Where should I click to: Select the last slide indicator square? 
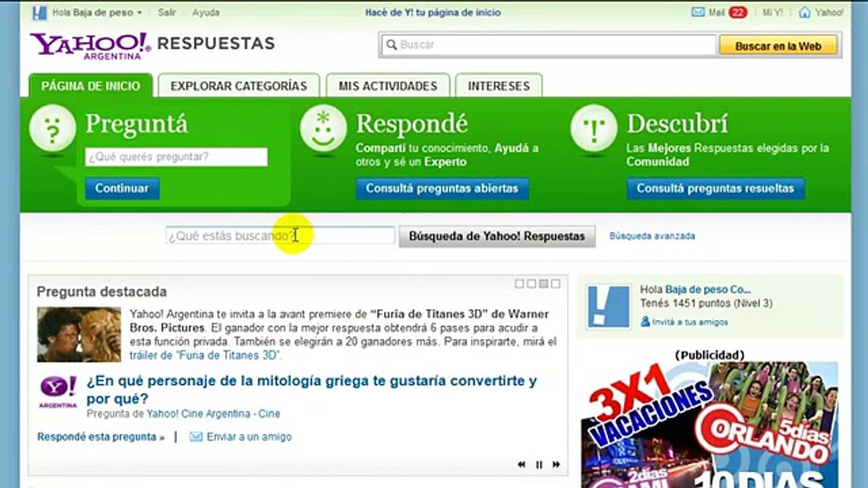pyautogui.click(x=555, y=284)
